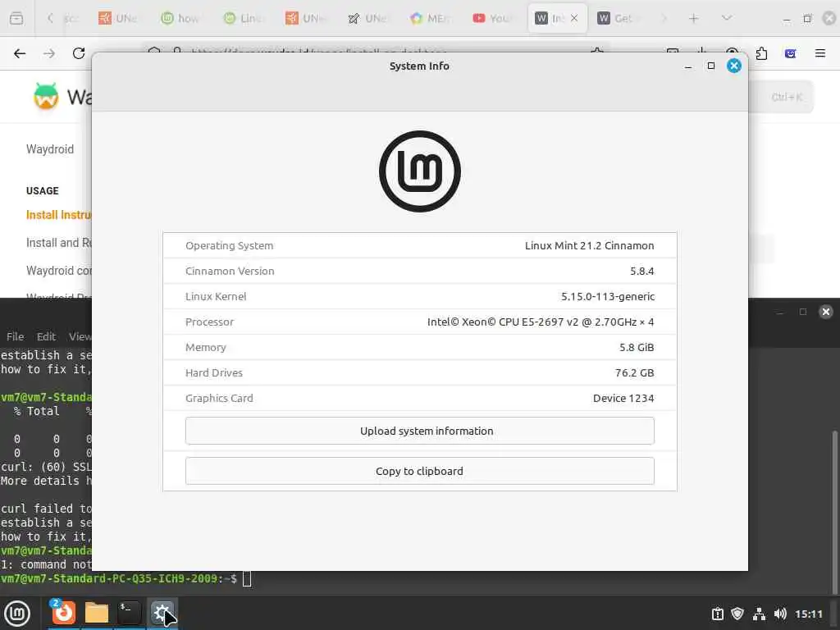Screen dimensions: 840x630
Task: Open a new browser tab
Action: [x=694, y=18]
